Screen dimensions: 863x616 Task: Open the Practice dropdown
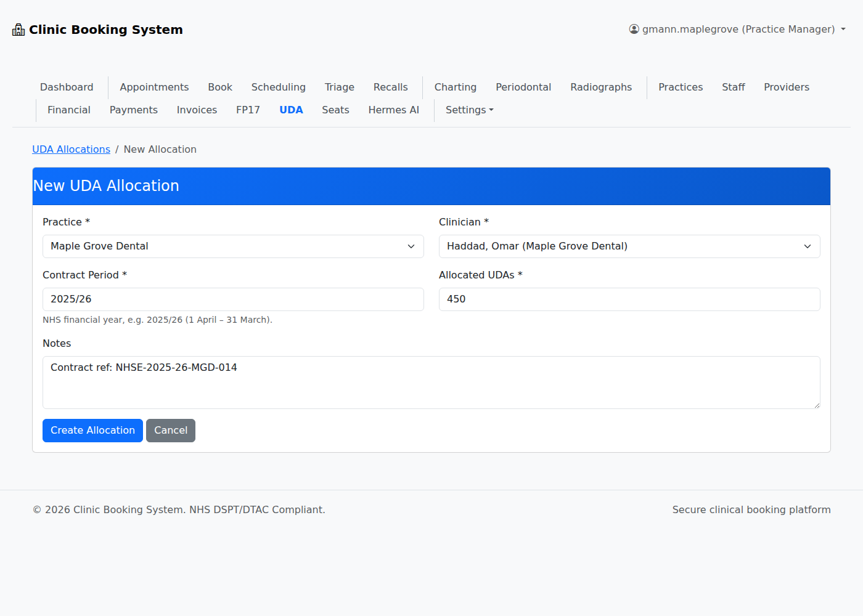[233, 246]
